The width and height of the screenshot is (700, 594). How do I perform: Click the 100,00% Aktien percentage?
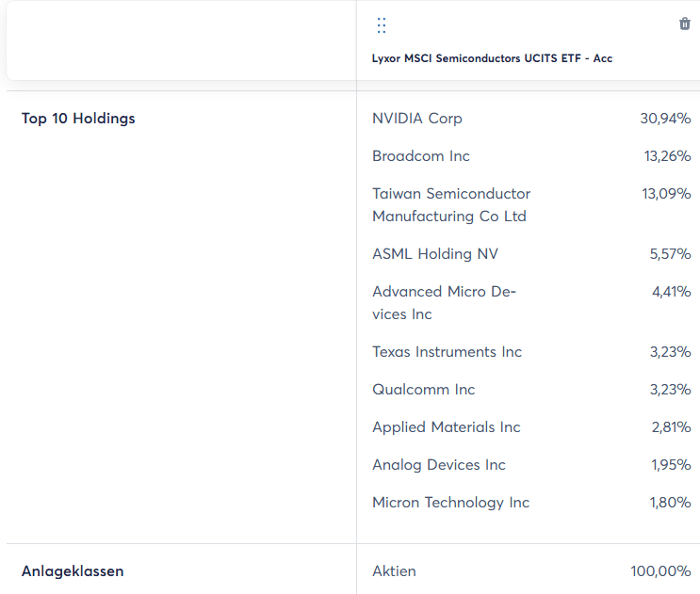point(660,570)
